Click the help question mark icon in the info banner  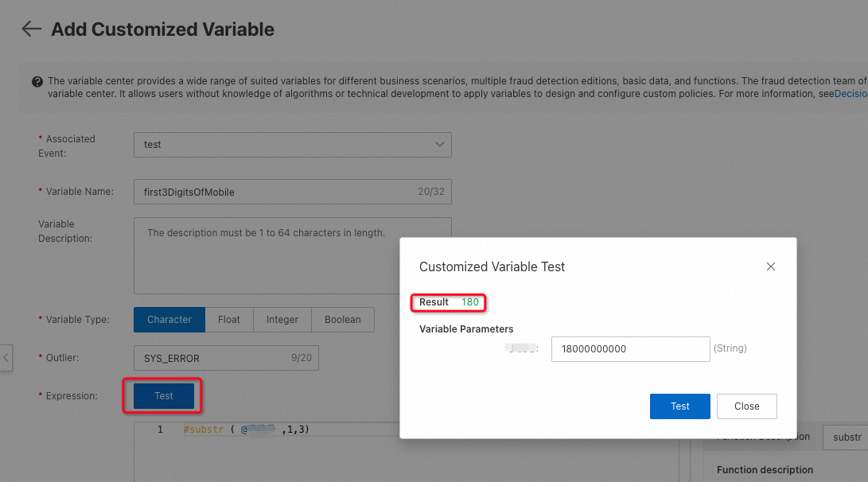click(x=37, y=82)
